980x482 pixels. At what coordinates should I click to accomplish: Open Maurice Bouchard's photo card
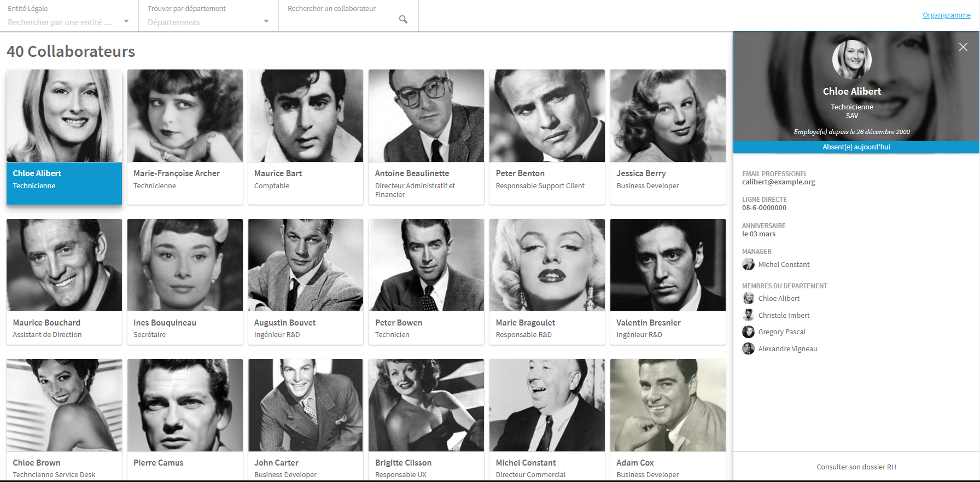[x=64, y=282]
